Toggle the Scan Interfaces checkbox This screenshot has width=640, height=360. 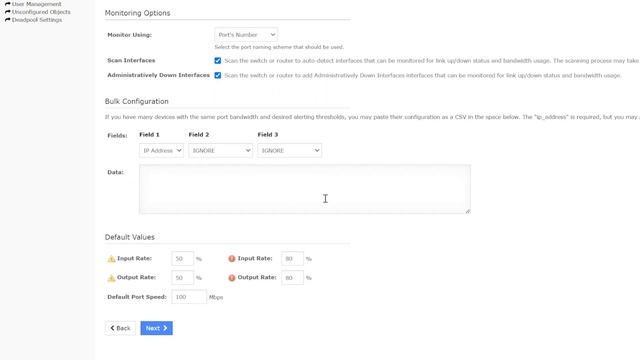click(218, 60)
